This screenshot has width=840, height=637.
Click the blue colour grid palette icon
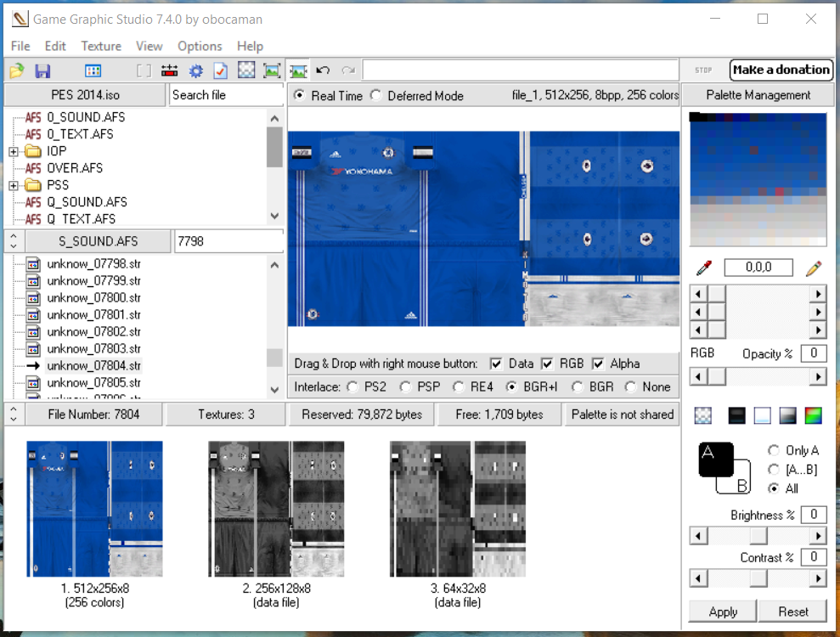click(93, 70)
